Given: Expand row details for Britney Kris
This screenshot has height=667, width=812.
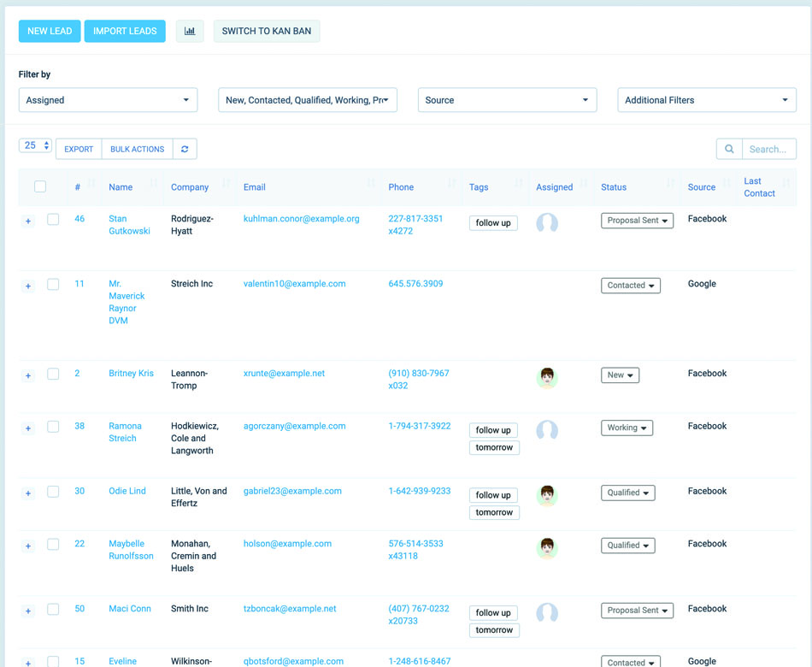Looking at the screenshot, I should (x=28, y=375).
